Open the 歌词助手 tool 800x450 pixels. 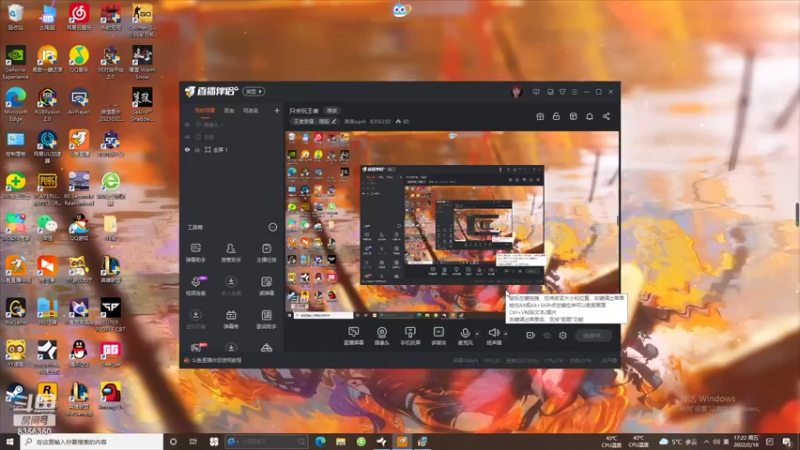click(266, 319)
